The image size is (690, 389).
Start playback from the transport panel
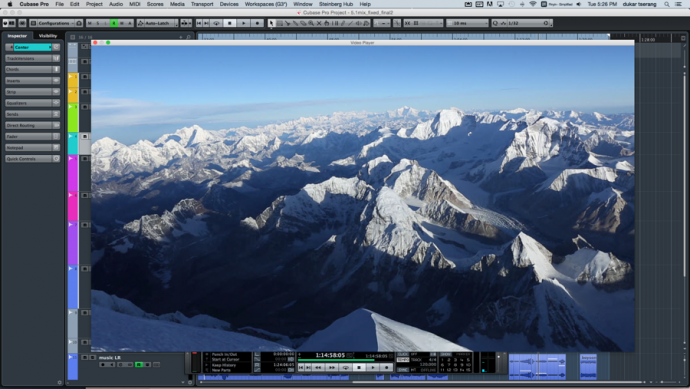(373, 367)
